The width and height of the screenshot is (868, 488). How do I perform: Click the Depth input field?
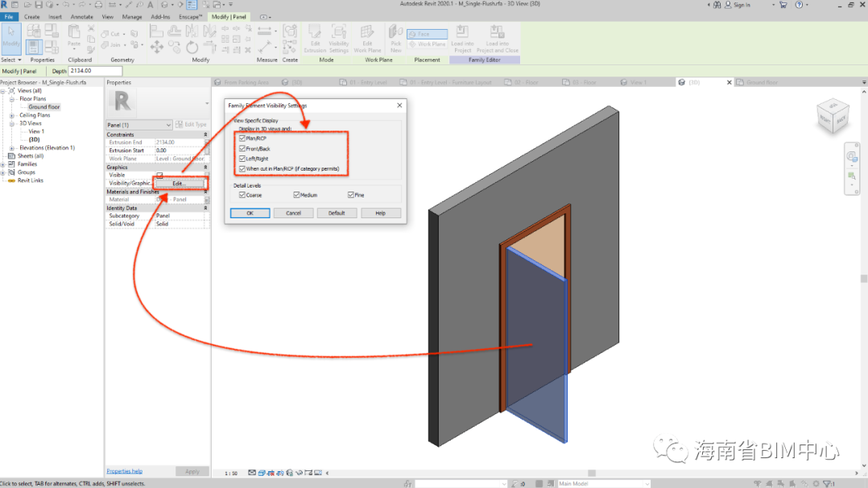click(x=95, y=72)
